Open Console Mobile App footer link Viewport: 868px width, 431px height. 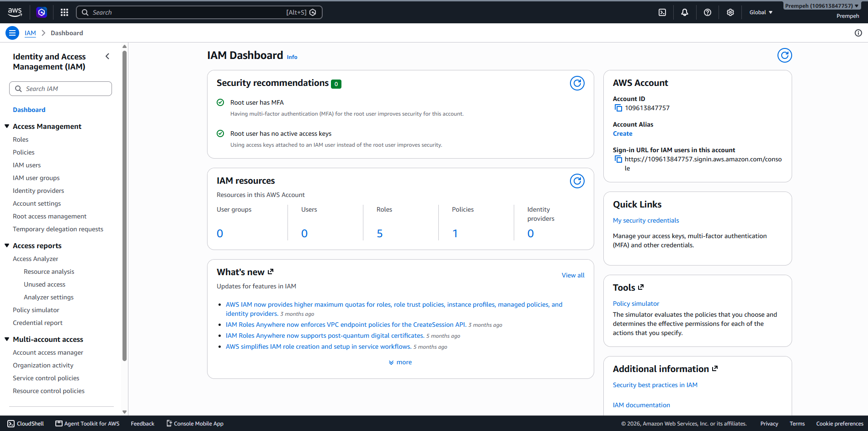point(195,424)
